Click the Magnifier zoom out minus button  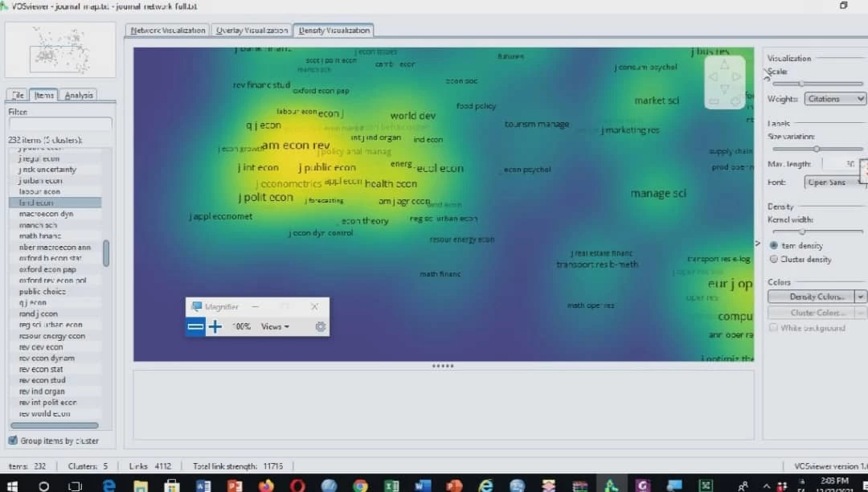click(195, 326)
